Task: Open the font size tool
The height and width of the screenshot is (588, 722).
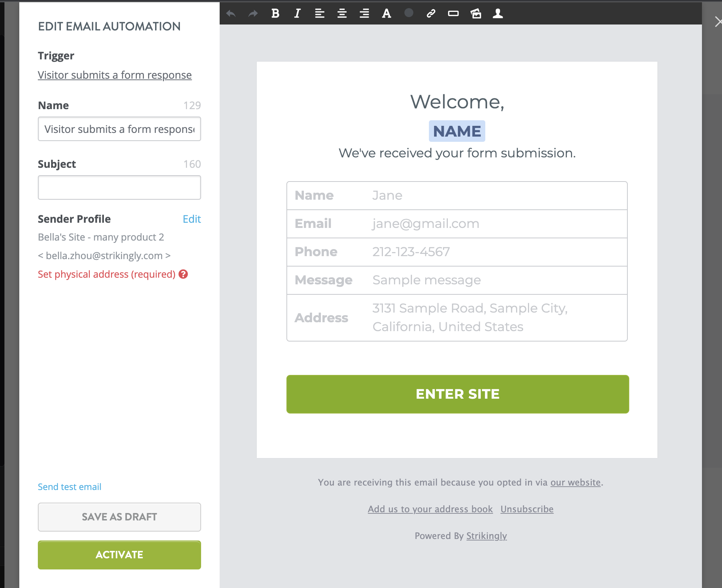Action: 387,14
